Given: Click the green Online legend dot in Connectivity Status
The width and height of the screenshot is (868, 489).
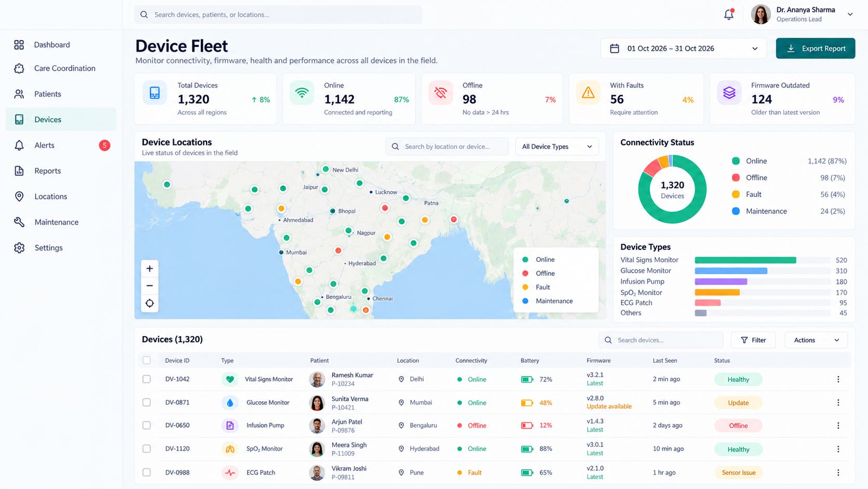Looking at the screenshot, I should 736,161.
